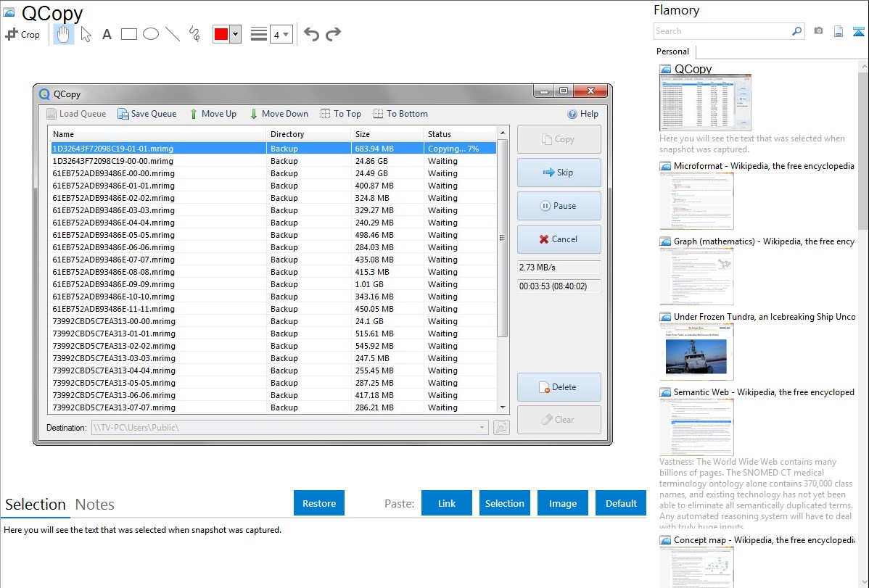Pause the copy operation

pyautogui.click(x=559, y=206)
